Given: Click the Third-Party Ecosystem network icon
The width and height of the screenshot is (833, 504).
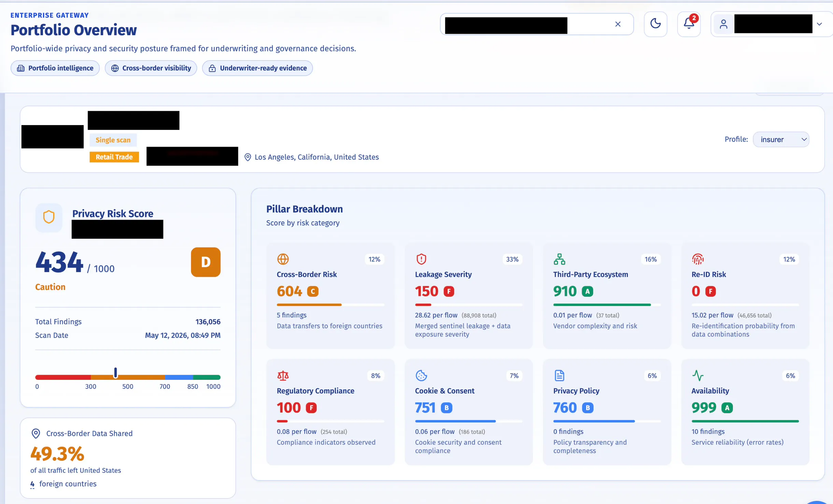Looking at the screenshot, I should point(559,259).
